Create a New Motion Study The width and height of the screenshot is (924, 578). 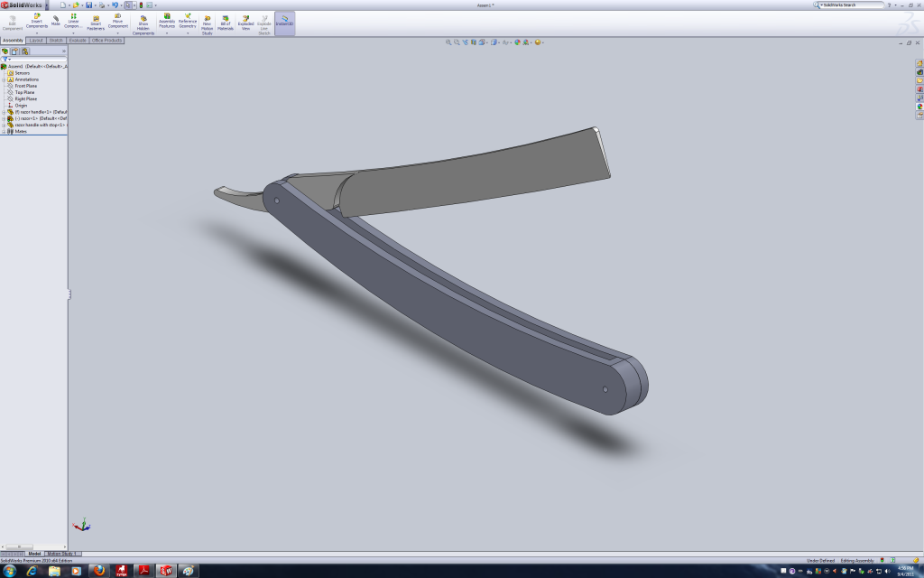(x=207, y=25)
